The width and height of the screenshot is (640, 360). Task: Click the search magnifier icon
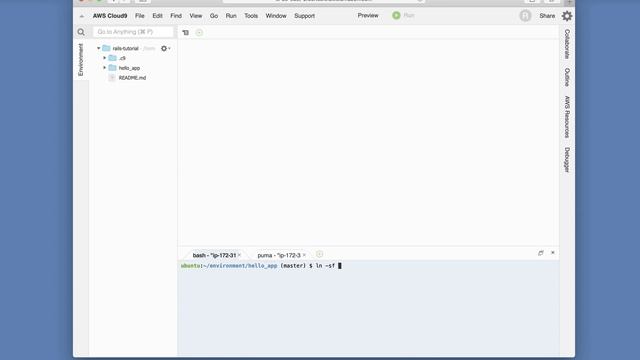pyautogui.click(x=81, y=32)
